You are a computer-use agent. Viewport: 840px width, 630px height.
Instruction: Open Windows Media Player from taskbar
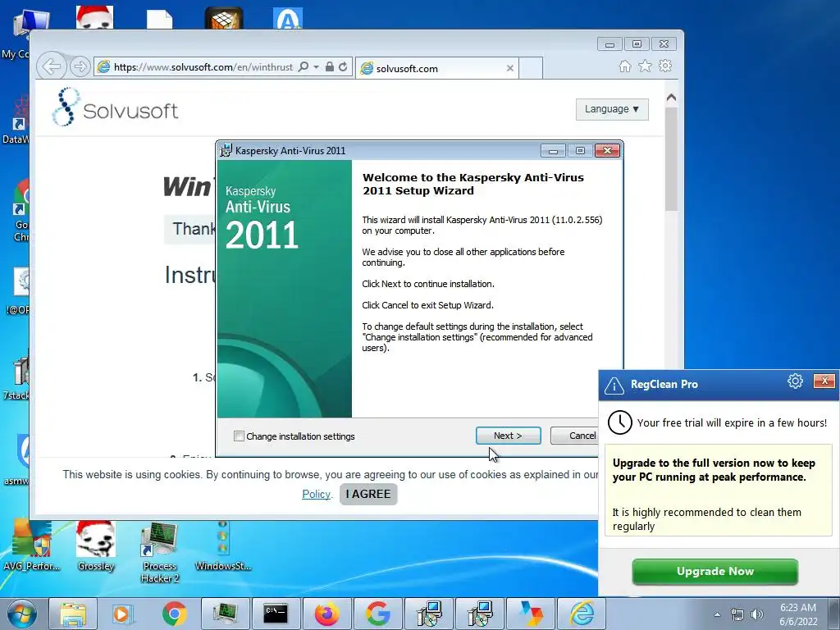coord(122,614)
